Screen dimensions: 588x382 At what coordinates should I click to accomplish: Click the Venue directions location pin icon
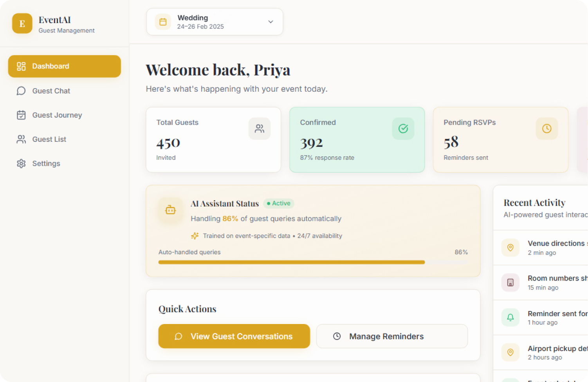510,248
